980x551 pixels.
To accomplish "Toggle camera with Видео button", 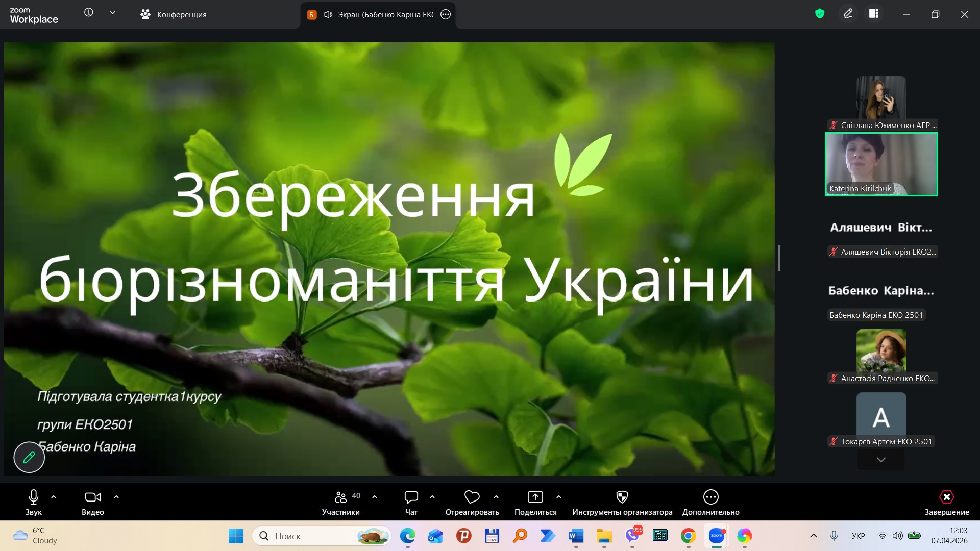I will pyautogui.click(x=92, y=503).
